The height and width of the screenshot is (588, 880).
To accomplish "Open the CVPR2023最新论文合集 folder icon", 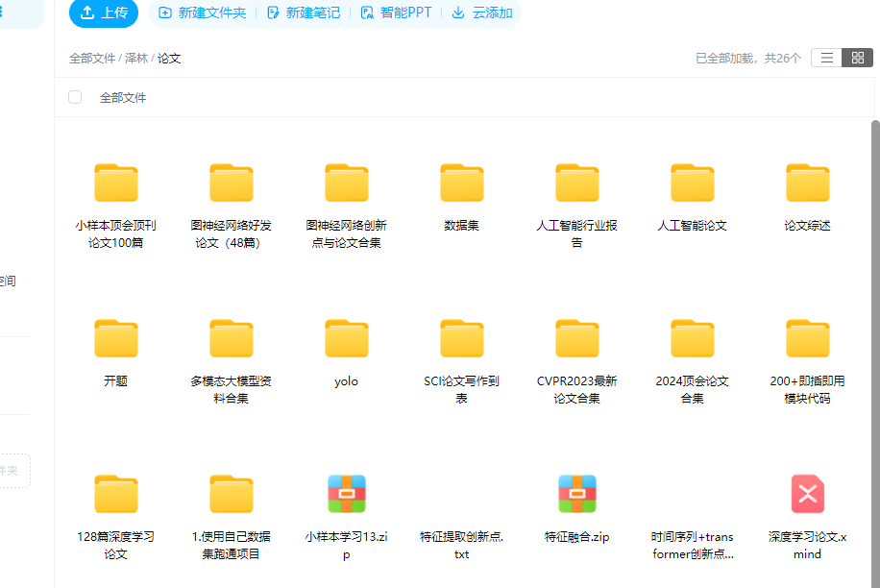I will coord(577,338).
